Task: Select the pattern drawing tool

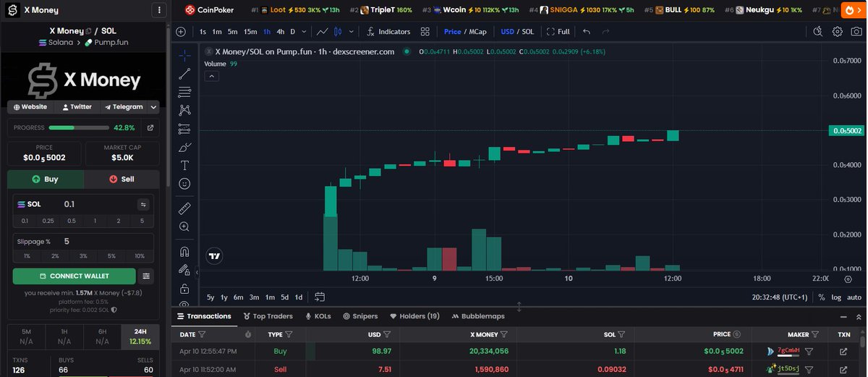Action: [184, 110]
